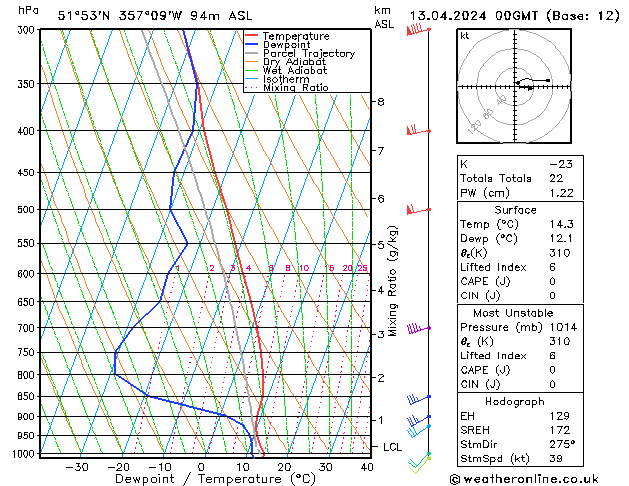Click the 850 hPa pressure axis label

click(x=27, y=396)
